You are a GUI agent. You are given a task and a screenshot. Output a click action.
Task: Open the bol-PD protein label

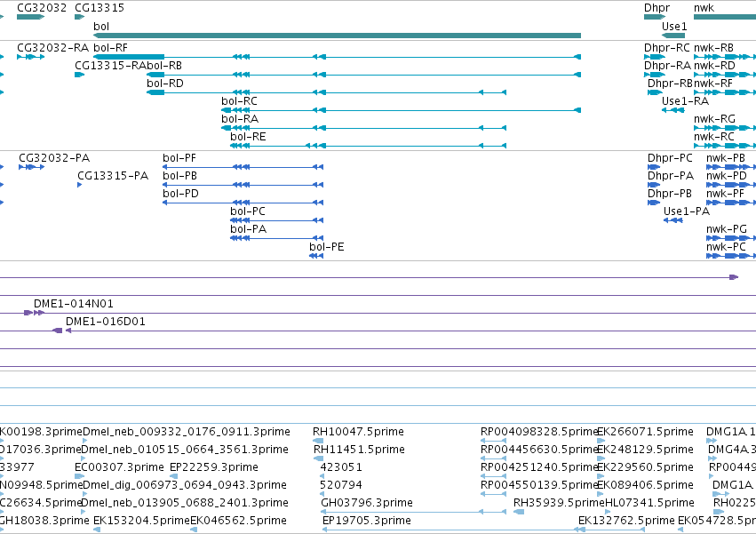(x=180, y=194)
